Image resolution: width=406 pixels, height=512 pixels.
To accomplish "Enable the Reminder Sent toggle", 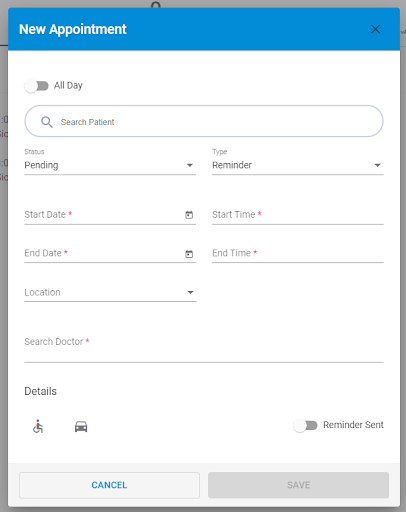I will click(x=305, y=425).
